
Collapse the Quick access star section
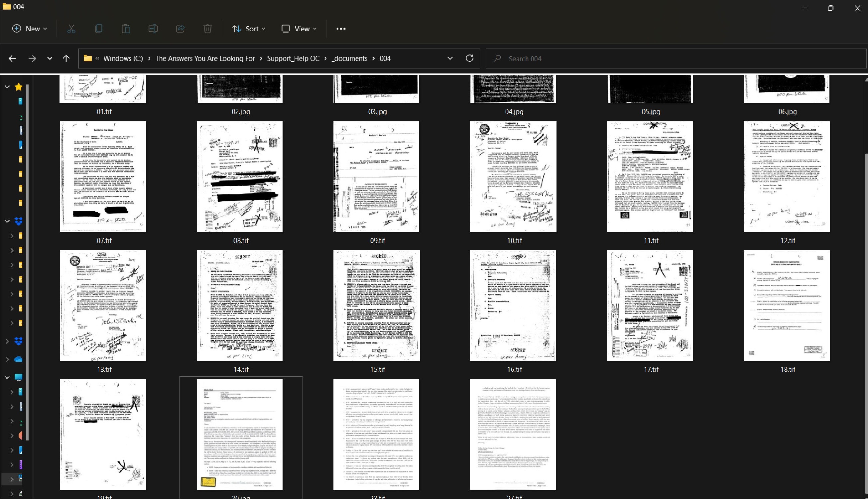point(7,87)
